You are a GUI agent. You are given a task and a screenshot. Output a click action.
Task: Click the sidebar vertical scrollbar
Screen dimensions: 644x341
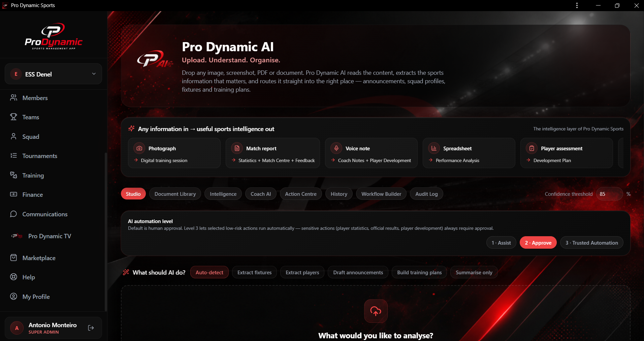click(x=106, y=232)
